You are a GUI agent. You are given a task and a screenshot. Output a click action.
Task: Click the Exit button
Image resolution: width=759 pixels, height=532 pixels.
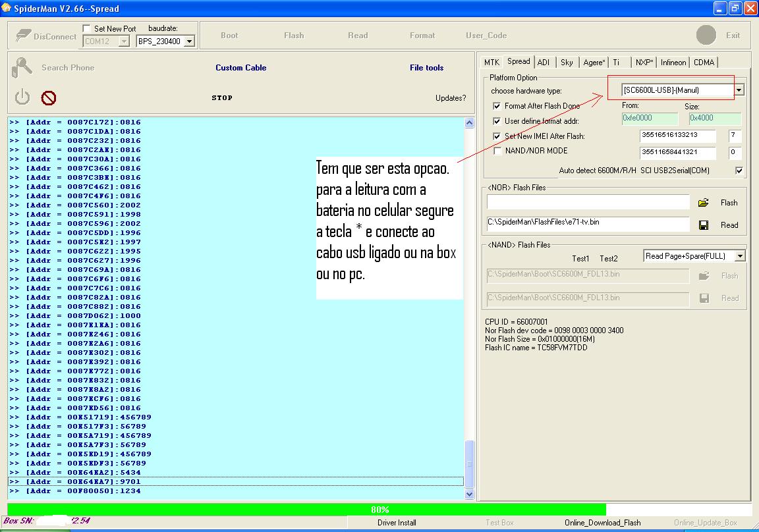click(x=733, y=36)
